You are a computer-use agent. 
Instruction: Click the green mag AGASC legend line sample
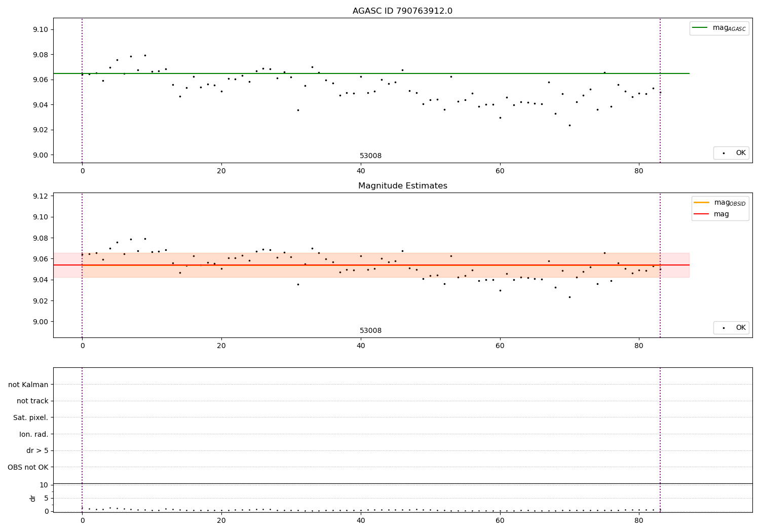(701, 28)
